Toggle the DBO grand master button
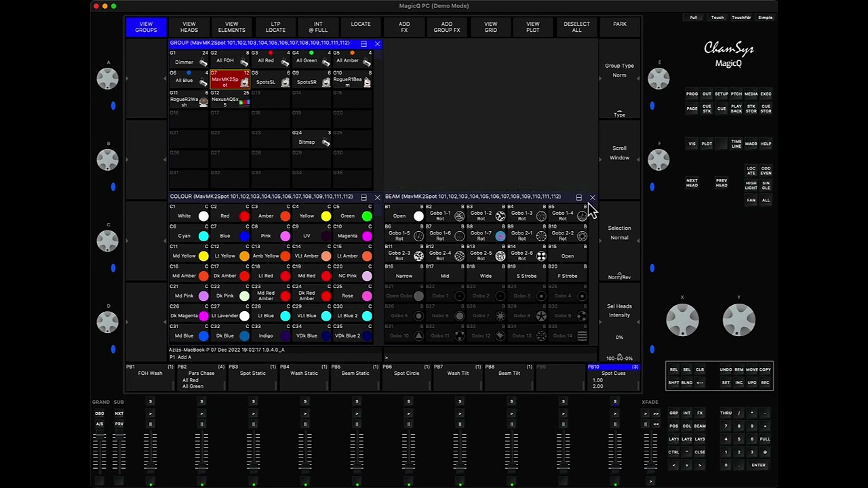This screenshot has height=488, width=868. [x=100, y=413]
